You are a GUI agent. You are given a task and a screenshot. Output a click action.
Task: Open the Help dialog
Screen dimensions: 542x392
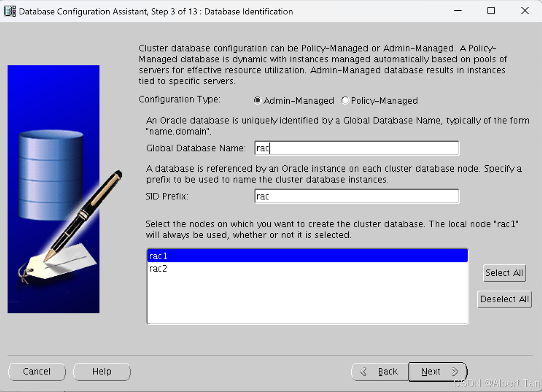102,371
